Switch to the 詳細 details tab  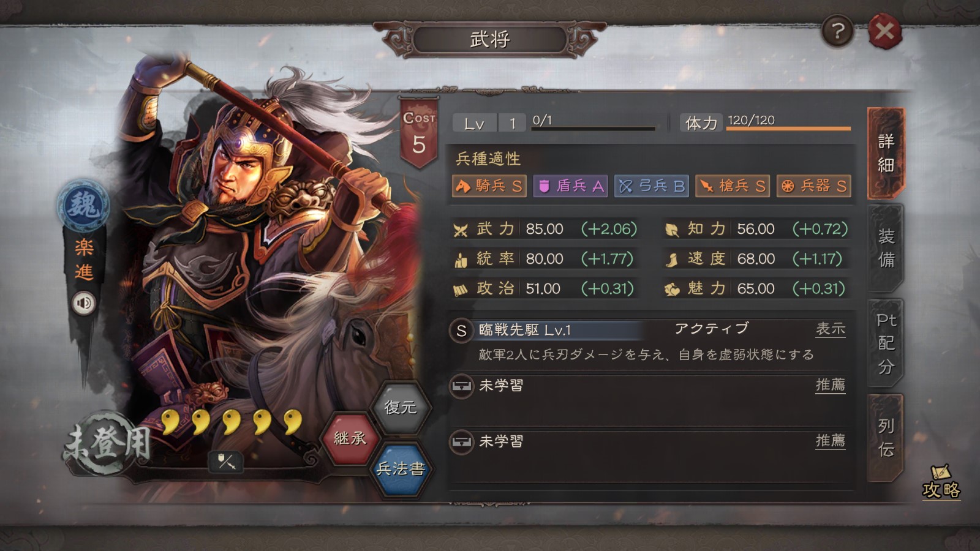886,153
